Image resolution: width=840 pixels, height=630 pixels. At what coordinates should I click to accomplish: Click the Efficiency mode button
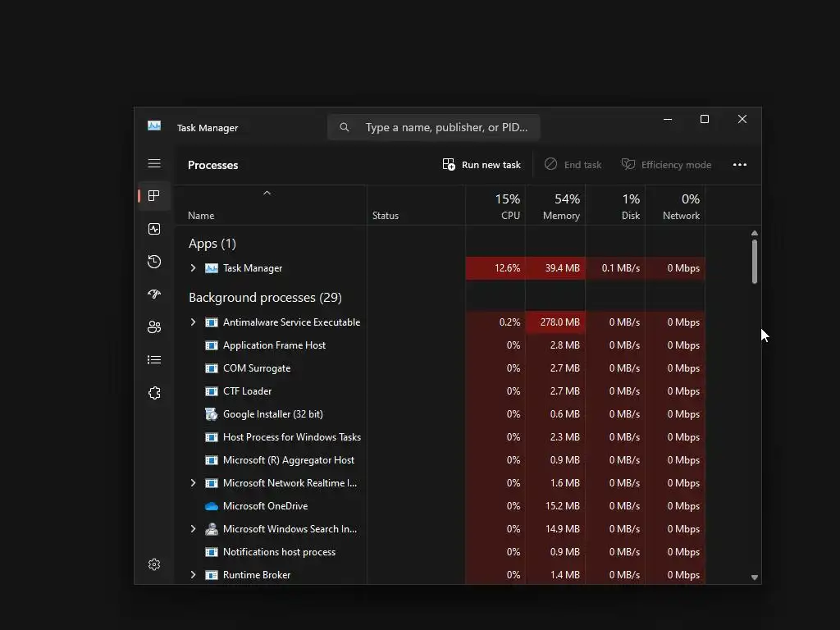[x=666, y=164]
